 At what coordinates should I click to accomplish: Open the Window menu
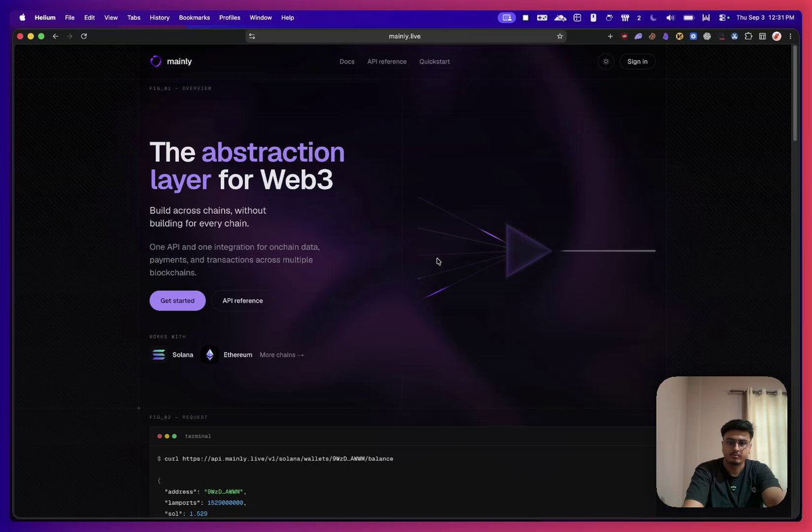(x=261, y=18)
